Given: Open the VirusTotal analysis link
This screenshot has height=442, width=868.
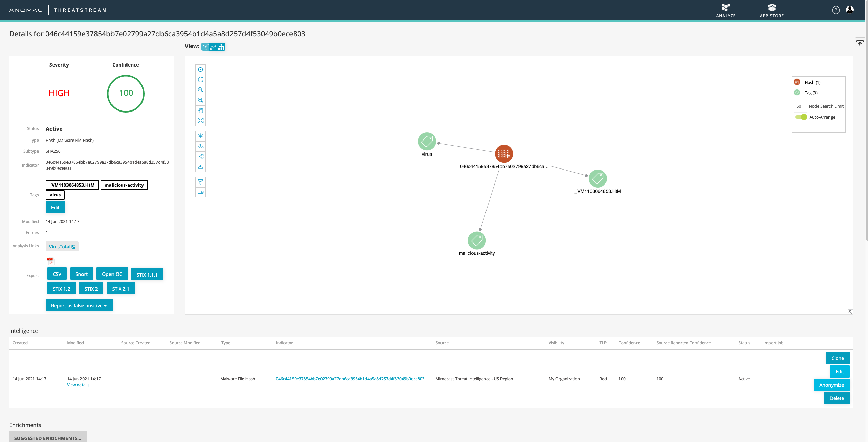Looking at the screenshot, I should [x=62, y=246].
